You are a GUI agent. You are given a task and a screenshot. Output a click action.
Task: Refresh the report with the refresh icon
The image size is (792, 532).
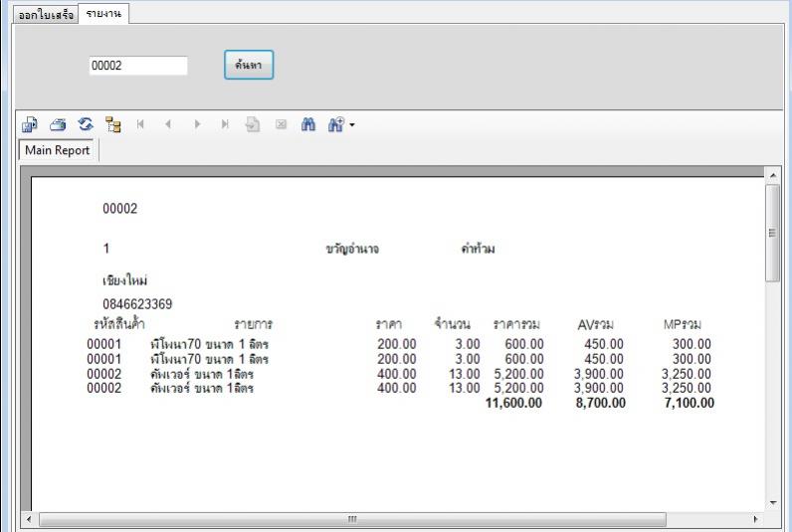86,124
